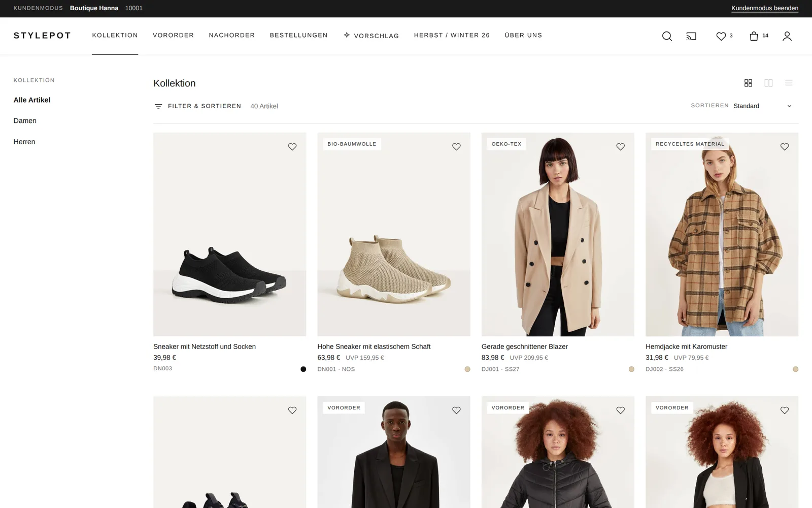This screenshot has width=812, height=508.
Task: Click Boutique Hanna customer name
Action: pyautogui.click(x=94, y=8)
